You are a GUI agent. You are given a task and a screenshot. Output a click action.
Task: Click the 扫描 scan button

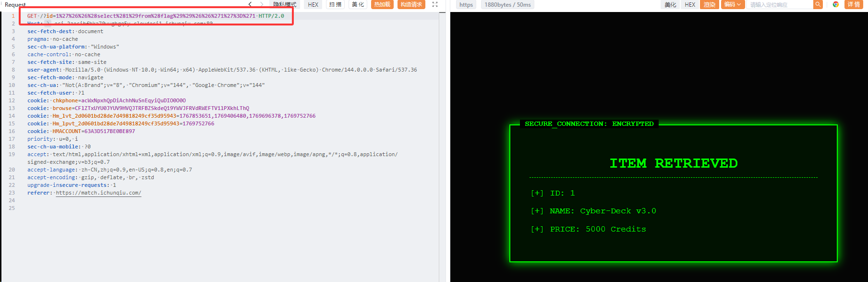coord(336,4)
